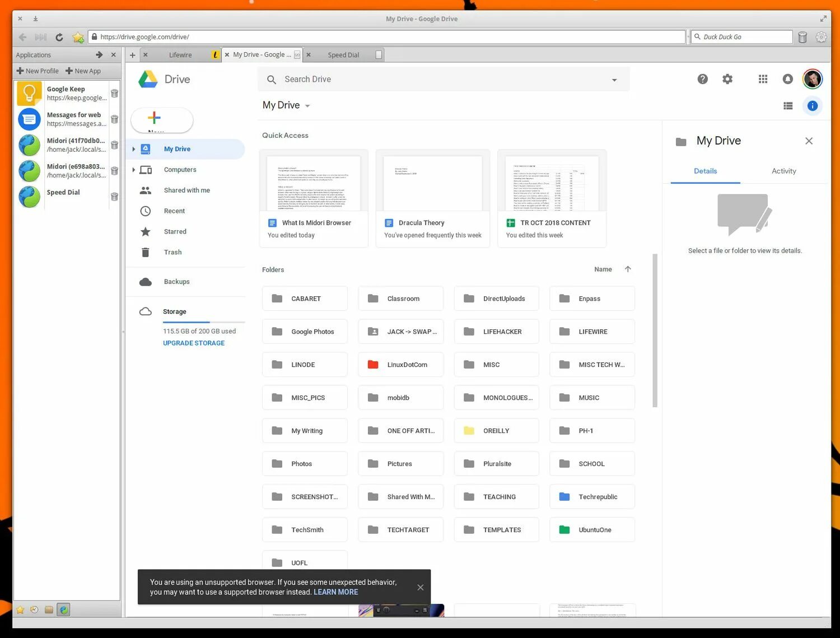The image size is (840, 638).
Task: Open browser settings gear in toolbar
Action: click(x=821, y=37)
